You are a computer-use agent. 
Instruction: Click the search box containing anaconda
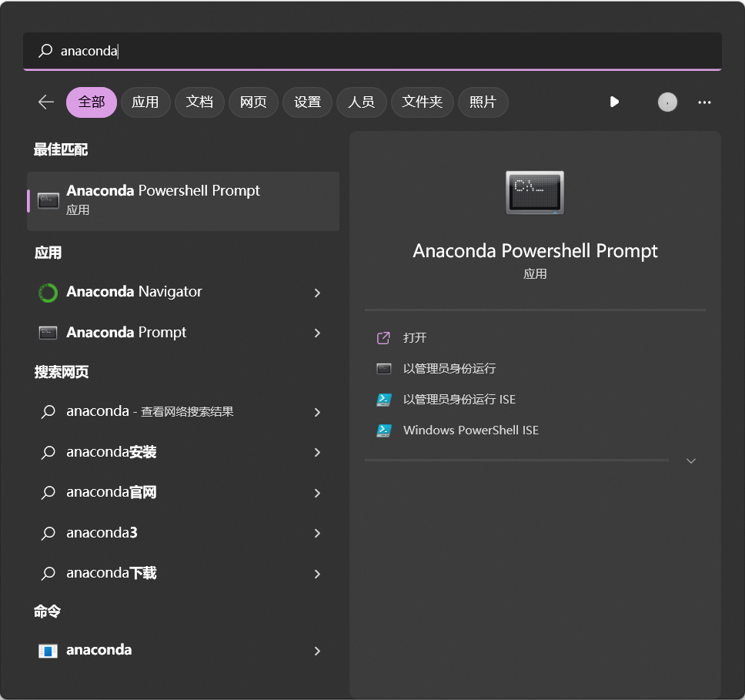[x=369, y=51]
